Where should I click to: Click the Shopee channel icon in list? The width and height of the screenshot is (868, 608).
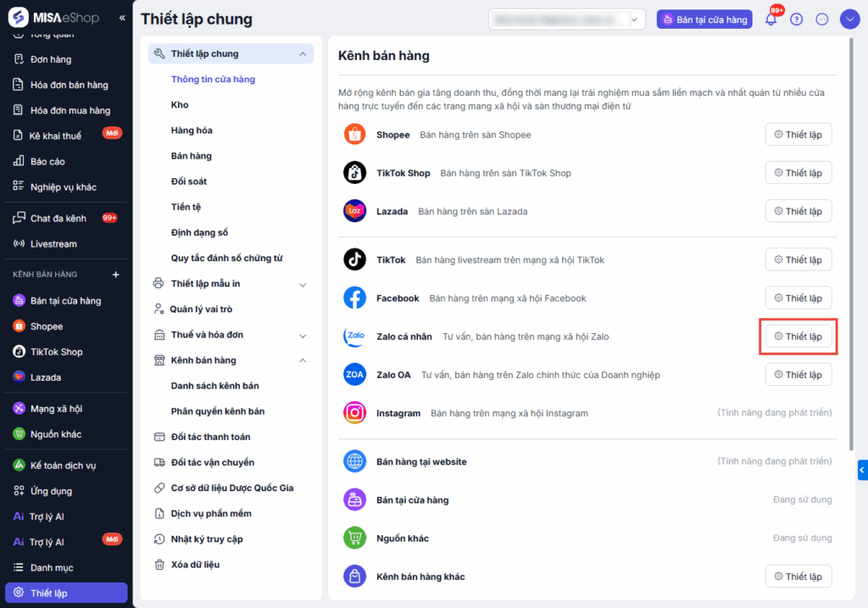click(354, 135)
